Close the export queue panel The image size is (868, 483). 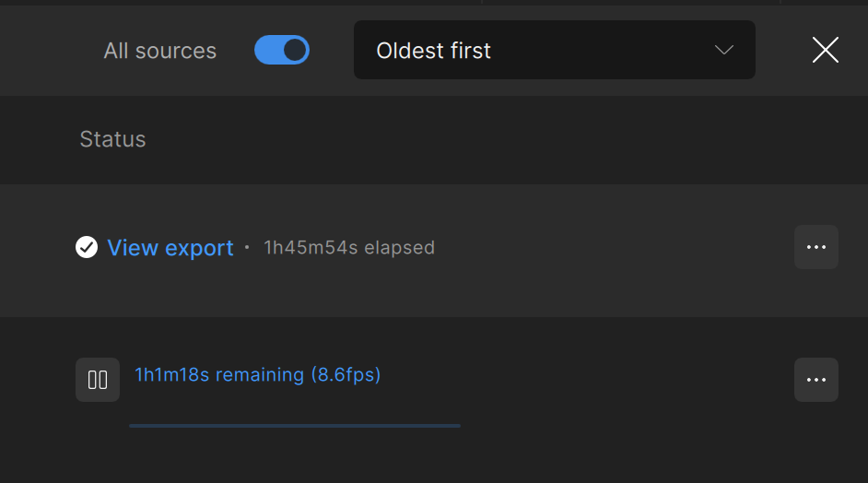coord(825,50)
